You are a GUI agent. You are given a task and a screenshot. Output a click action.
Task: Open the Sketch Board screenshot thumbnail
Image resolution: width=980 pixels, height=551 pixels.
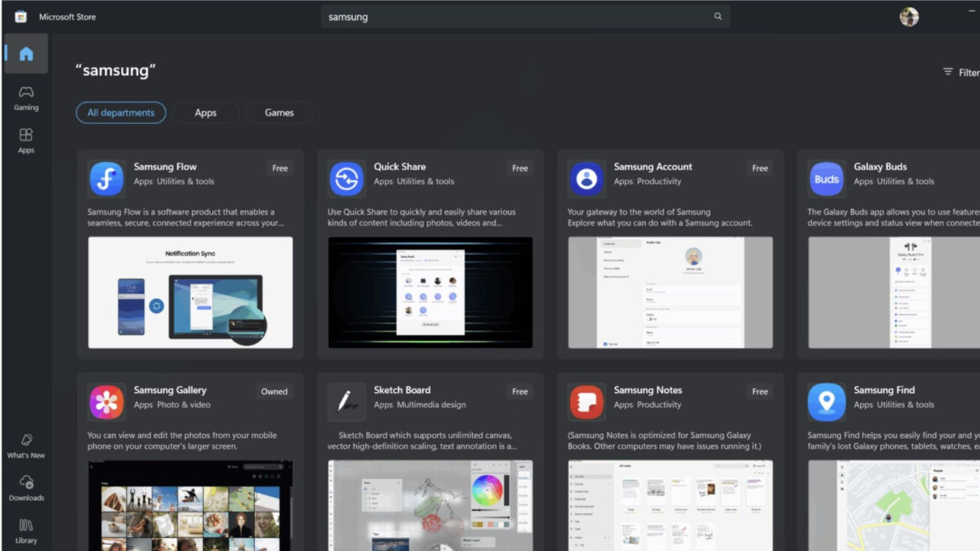tap(431, 505)
